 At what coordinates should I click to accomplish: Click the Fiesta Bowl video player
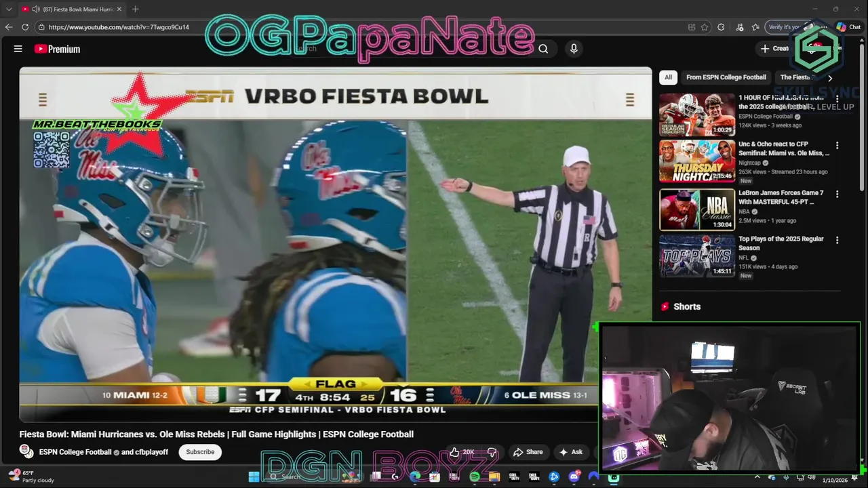(x=336, y=244)
